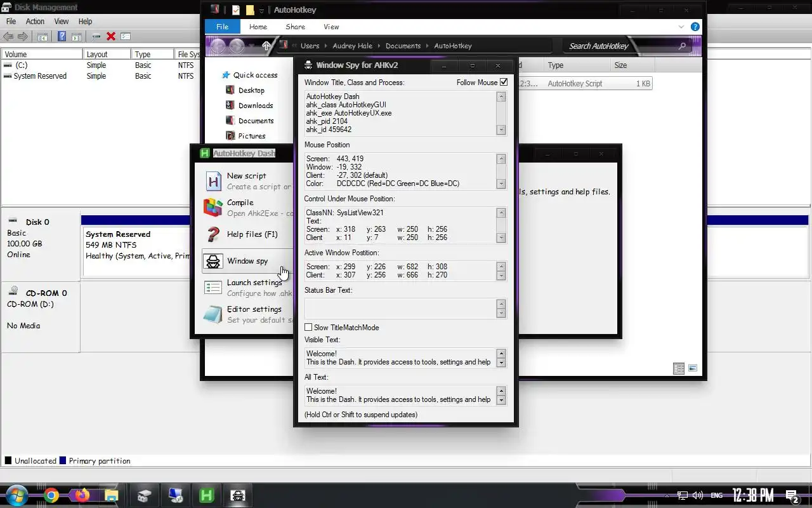Click the up arrow in Explorer navigation bar
This screenshot has width=812, height=508.
point(266,46)
